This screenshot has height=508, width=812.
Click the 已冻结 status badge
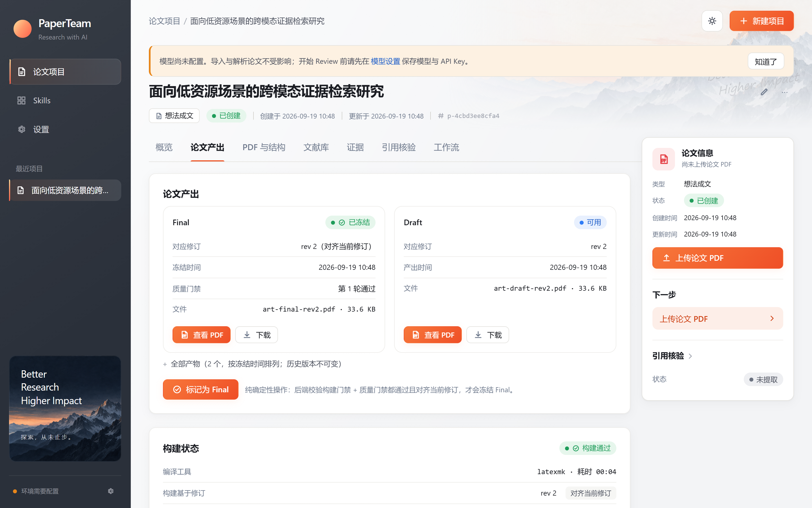coord(350,222)
